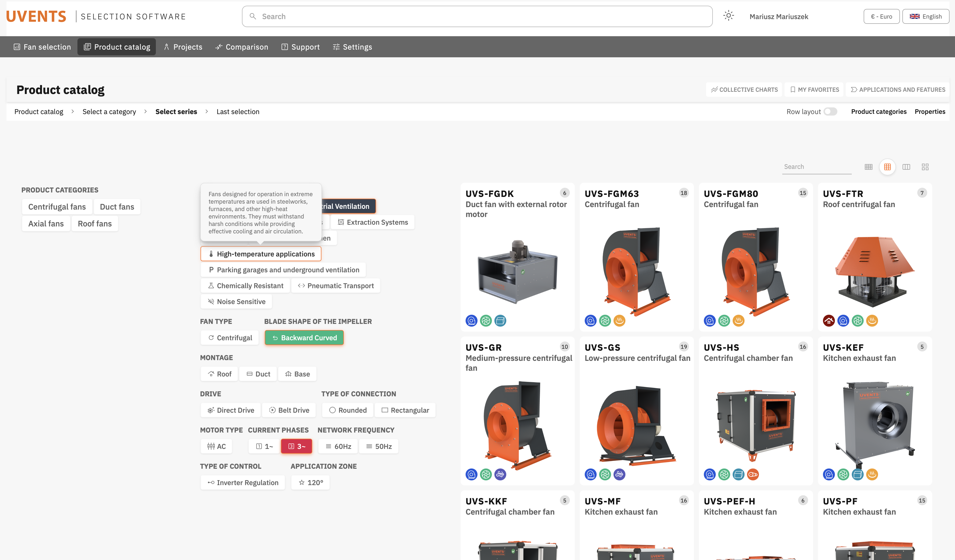Click the purple airflow icon on UVS-GR card
This screenshot has width=955, height=560.
point(500,474)
